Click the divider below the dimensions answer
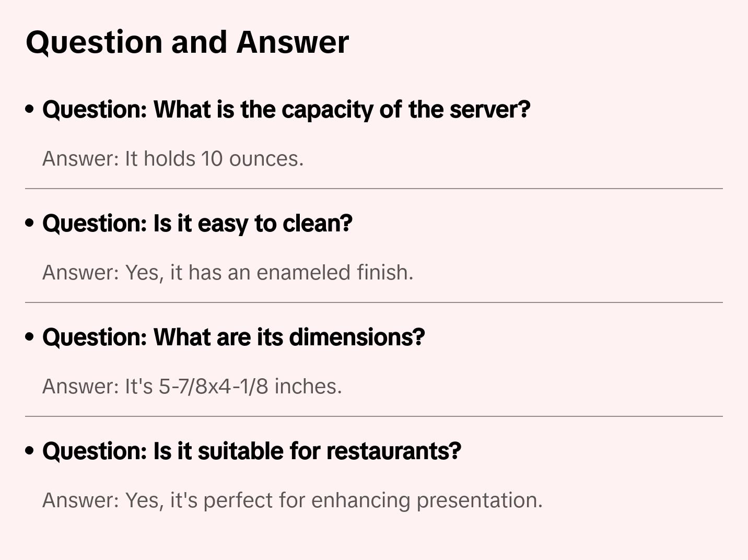748x560 pixels. [x=374, y=416]
